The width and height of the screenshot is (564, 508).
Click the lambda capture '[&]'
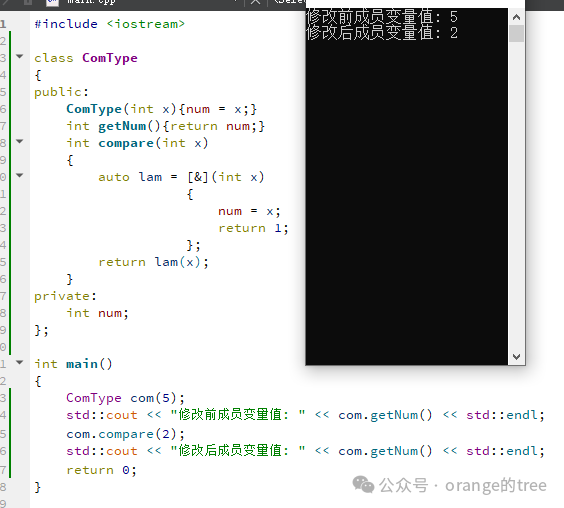coord(197,177)
